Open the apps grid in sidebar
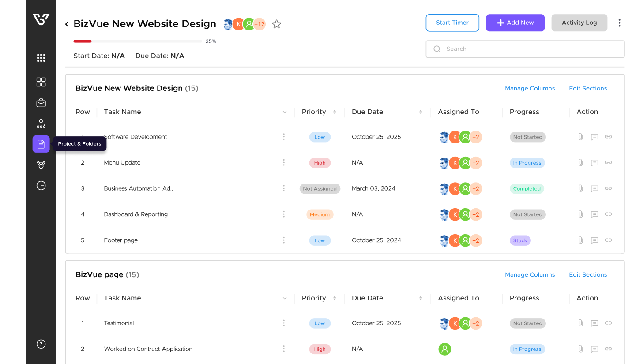 tap(41, 58)
